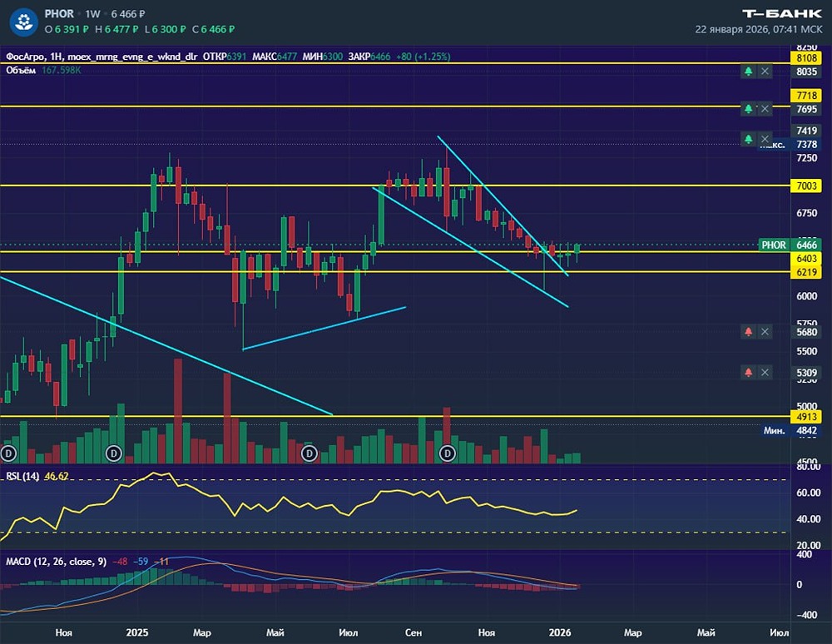
Task: Click the yellow 8108 price level tag
Action: coord(806,57)
